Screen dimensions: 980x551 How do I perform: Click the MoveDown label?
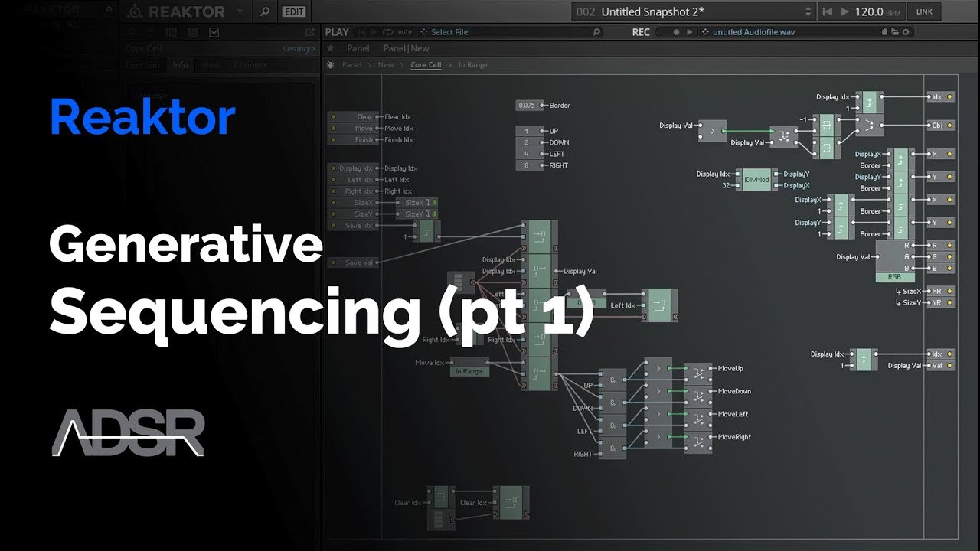734,391
